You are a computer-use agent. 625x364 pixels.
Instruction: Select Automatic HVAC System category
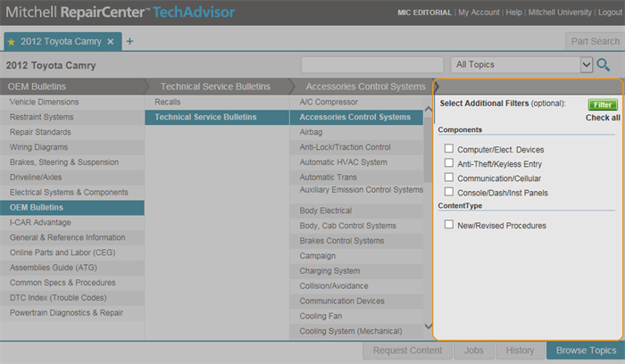pos(356,162)
